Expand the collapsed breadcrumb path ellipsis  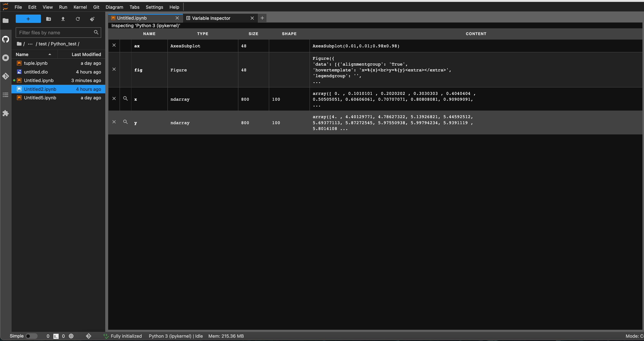pos(30,44)
